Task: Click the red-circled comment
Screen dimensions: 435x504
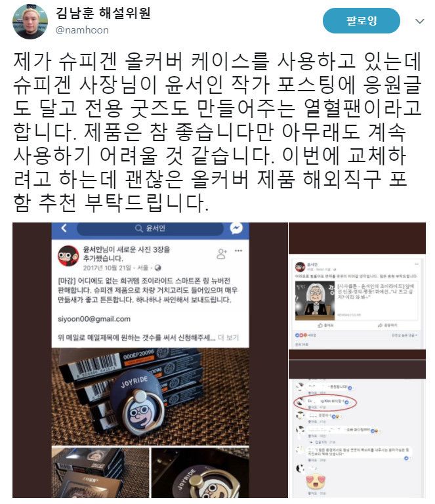Action: click(325, 403)
